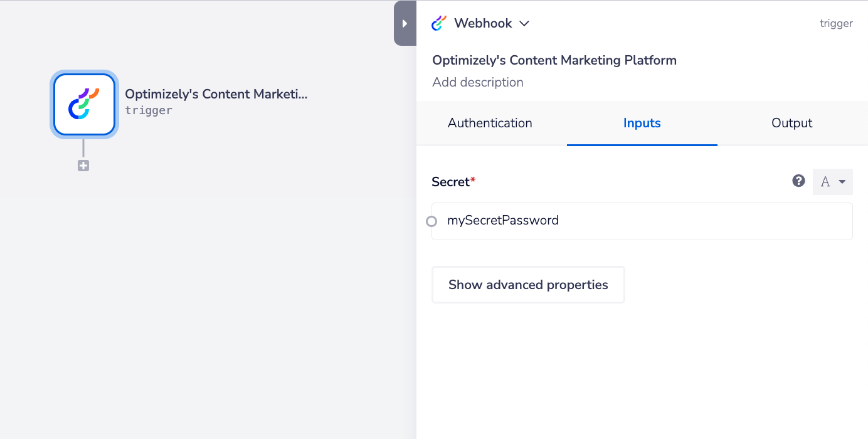Click the Optimizely logo in the panel header

point(439,23)
